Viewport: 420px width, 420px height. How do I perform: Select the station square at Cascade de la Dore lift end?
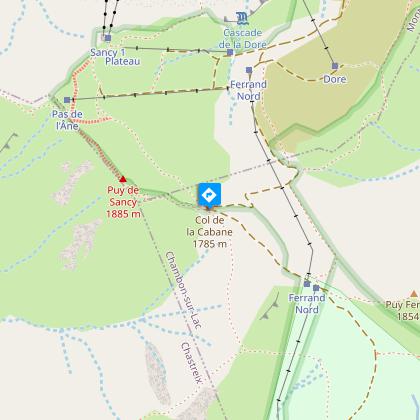[x=230, y=52]
